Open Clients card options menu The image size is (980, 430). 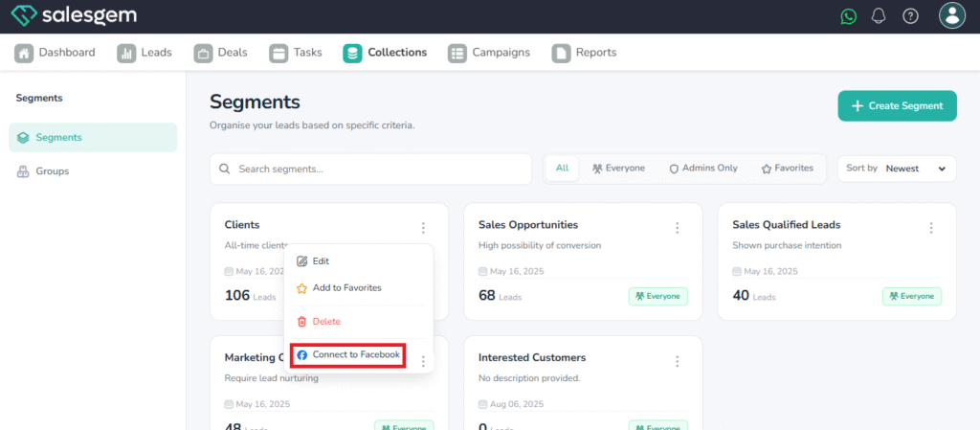pyautogui.click(x=423, y=228)
